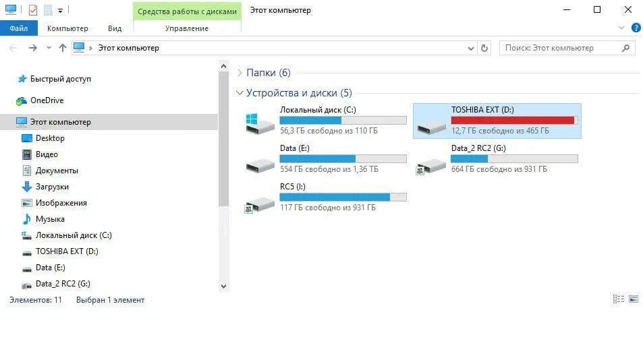Open Local Disk (C:) drive icon
Screen dimensions: 643x364
click(260, 123)
